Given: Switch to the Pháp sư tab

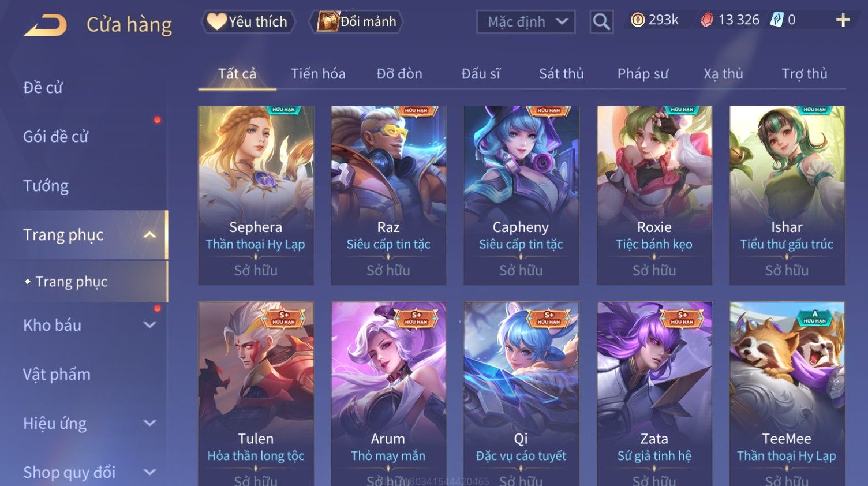Looking at the screenshot, I should pyautogui.click(x=642, y=74).
